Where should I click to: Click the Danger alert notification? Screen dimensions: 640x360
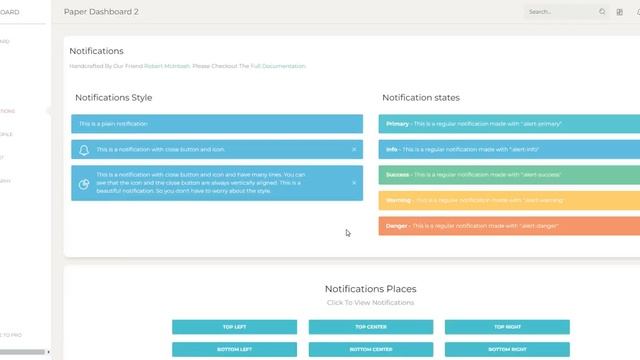click(509, 226)
